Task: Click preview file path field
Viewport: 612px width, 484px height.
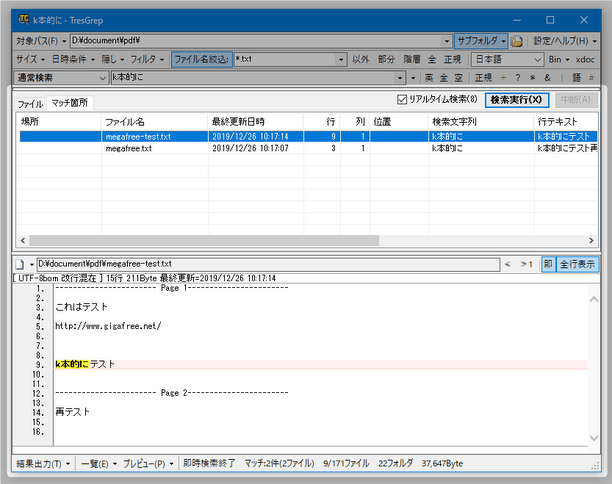Action: 268,264
